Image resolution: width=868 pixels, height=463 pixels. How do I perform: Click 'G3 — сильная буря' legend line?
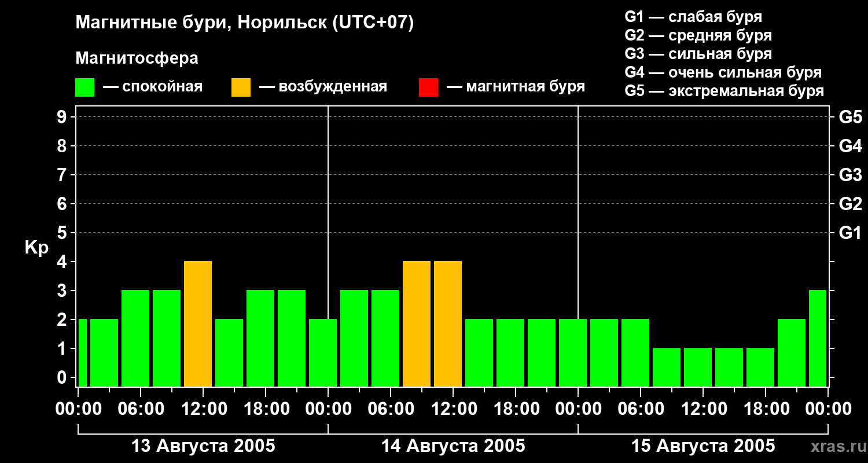click(x=698, y=54)
